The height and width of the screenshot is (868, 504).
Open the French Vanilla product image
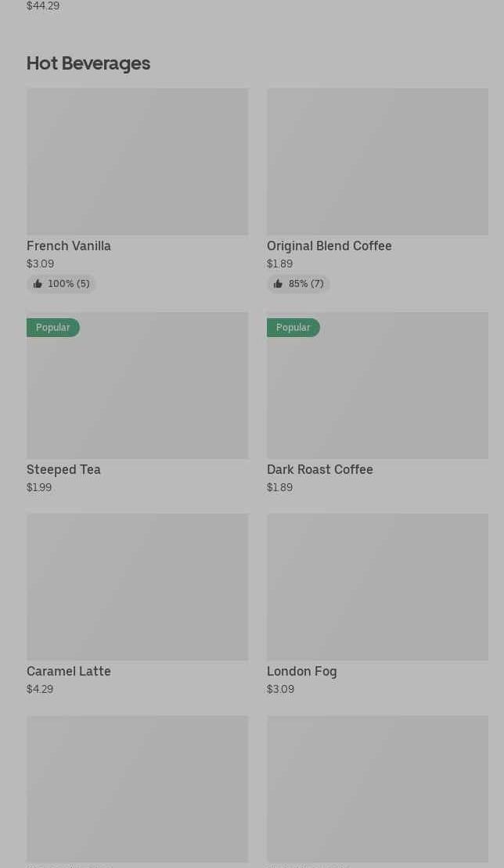137,161
